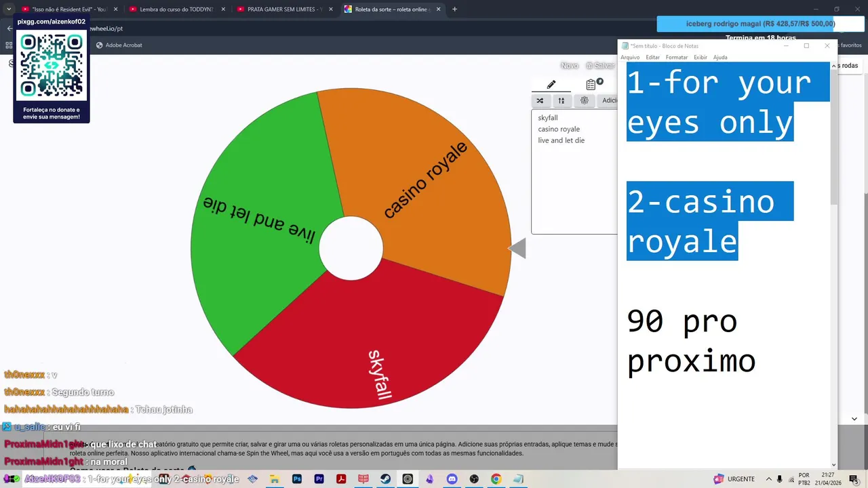Open File Explorer from the taskbar
Image resolution: width=868 pixels, height=488 pixels.
click(x=274, y=479)
